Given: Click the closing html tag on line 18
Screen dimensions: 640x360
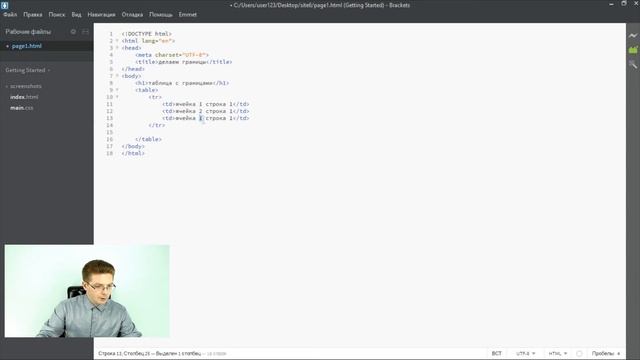Looking at the screenshot, I should click(x=133, y=153).
